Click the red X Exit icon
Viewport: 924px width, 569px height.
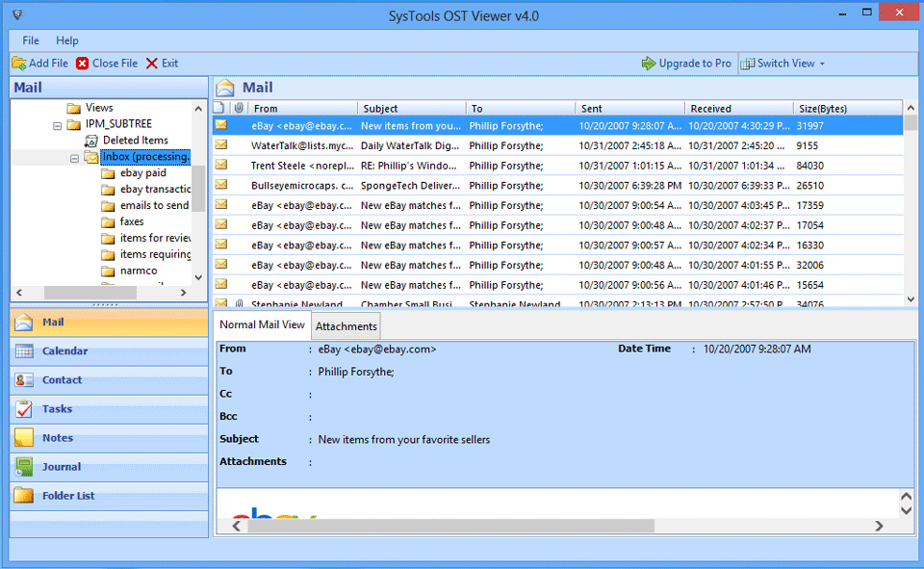tap(152, 64)
